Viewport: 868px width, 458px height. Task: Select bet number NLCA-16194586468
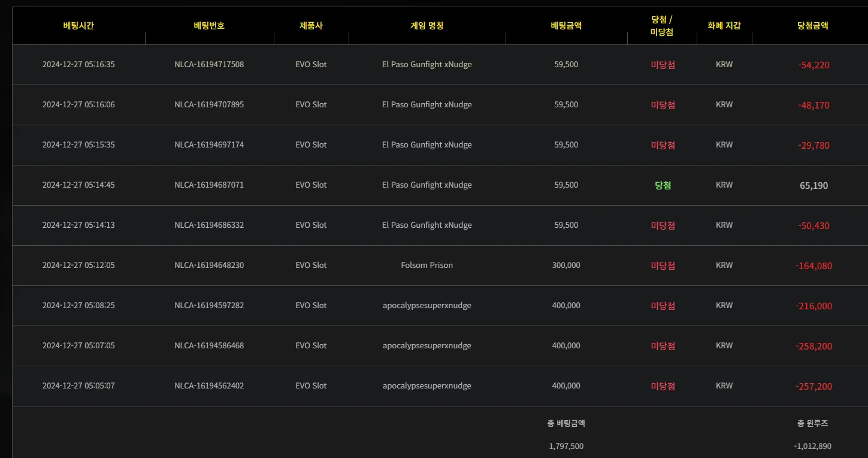click(209, 346)
